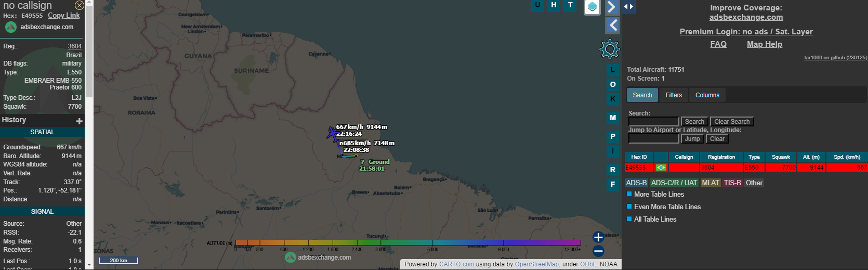
Task: Sort table by Hex ID column
Action: point(639,157)
